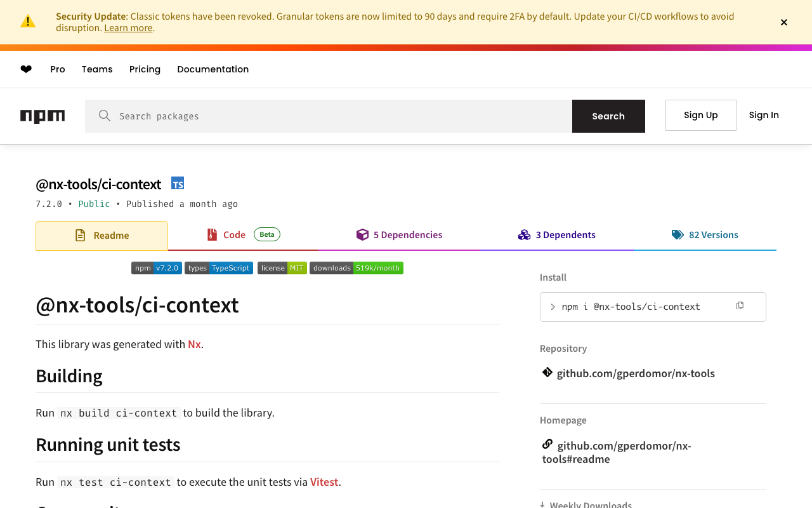The height and width of the screenshot is (508, 812).
Task: Click the 'Running unit tests' heading
Action: coord(108,444)
